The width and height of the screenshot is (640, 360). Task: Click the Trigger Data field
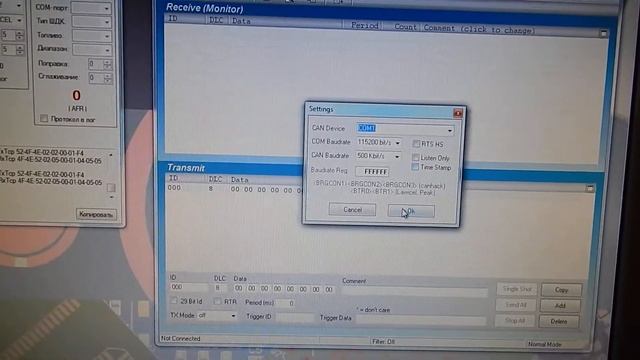click(x=421, y=320)
